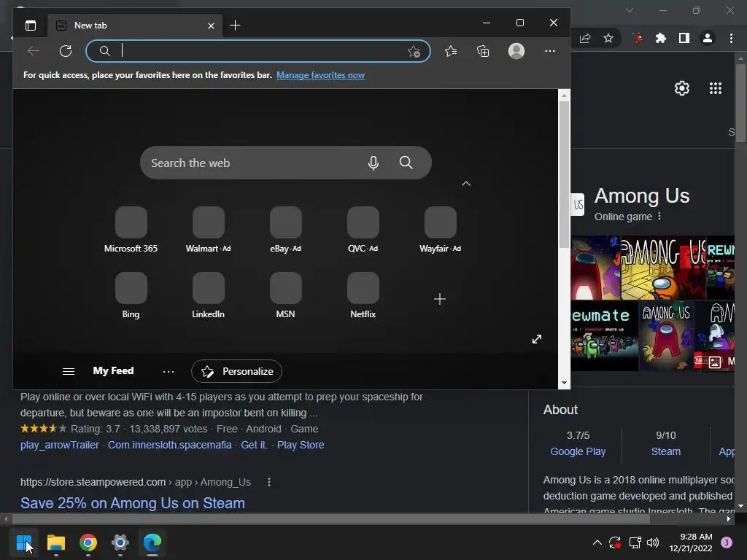The height and width of the screenshot is (560, 747).
Task: Open Google quick settings gear
Action: (x=682, y=88)
